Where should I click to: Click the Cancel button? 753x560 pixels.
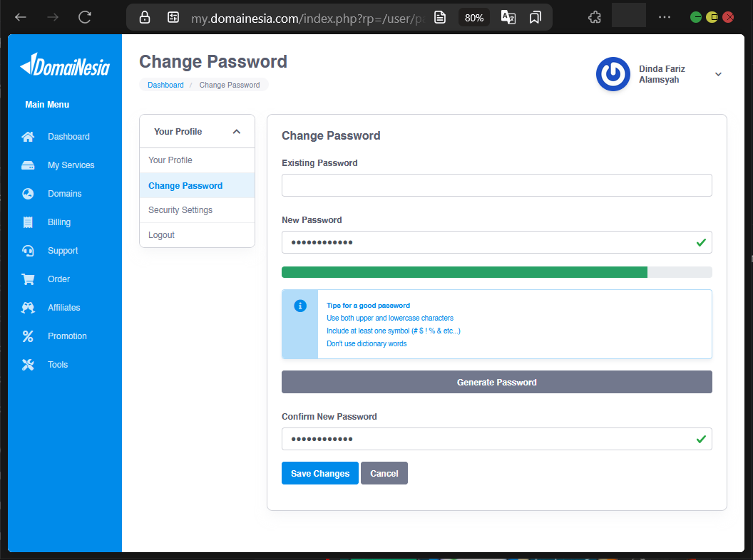[x=384, y=473]
